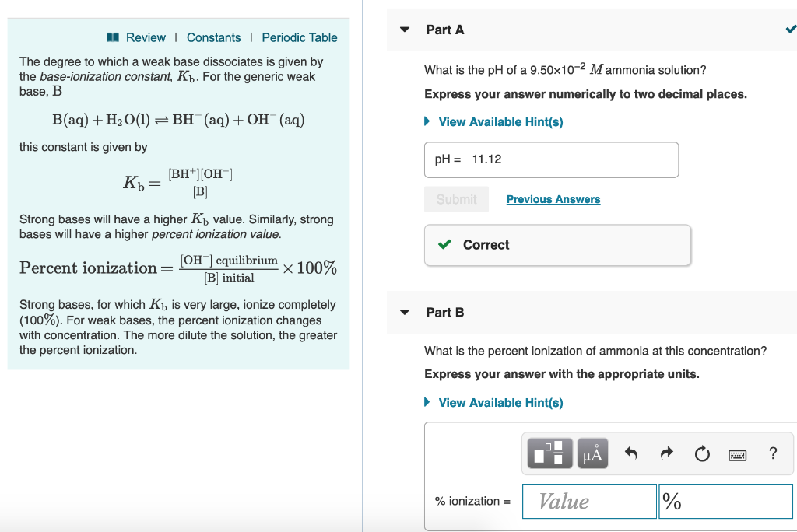Image resolution: width=797 pixels, height=532 pixels.
Task: Expand View Available Hint(s) for Part A
Action: pyautogui.click(x=499, y=121)
